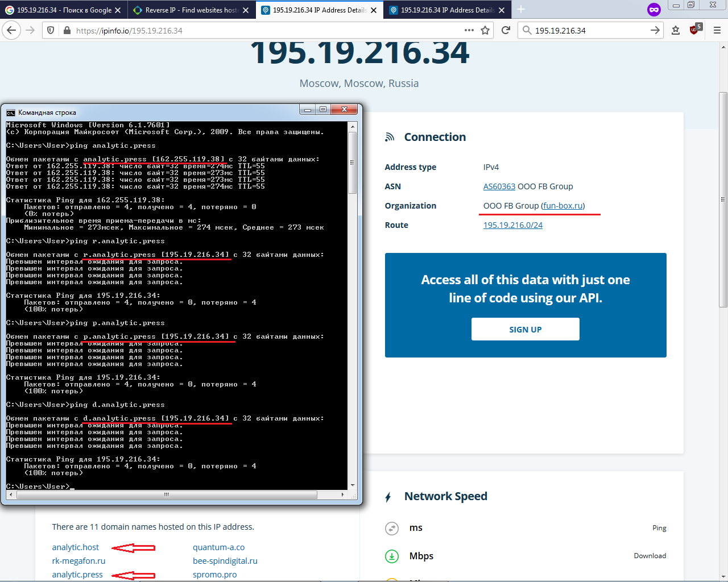Click the Network Speed lightning icon
The image size is (728, 582).
[x=388, y=497]
